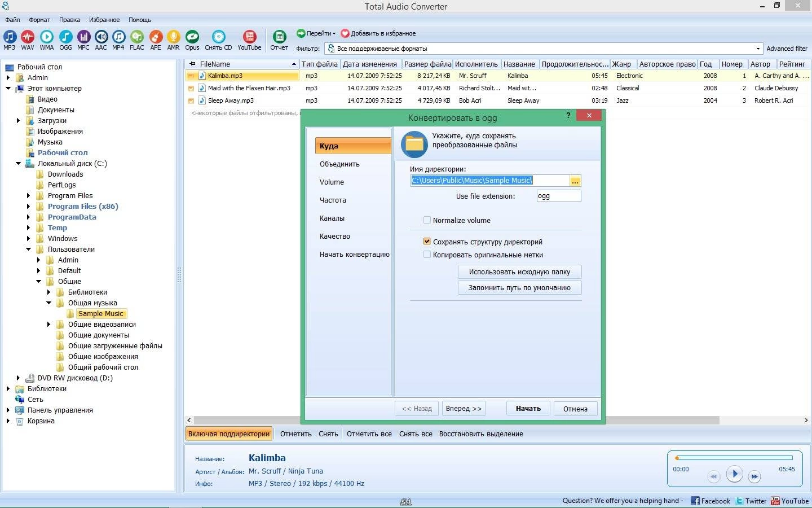
Task: Expand the Program Files folder node
Action: tap(29, 196)
